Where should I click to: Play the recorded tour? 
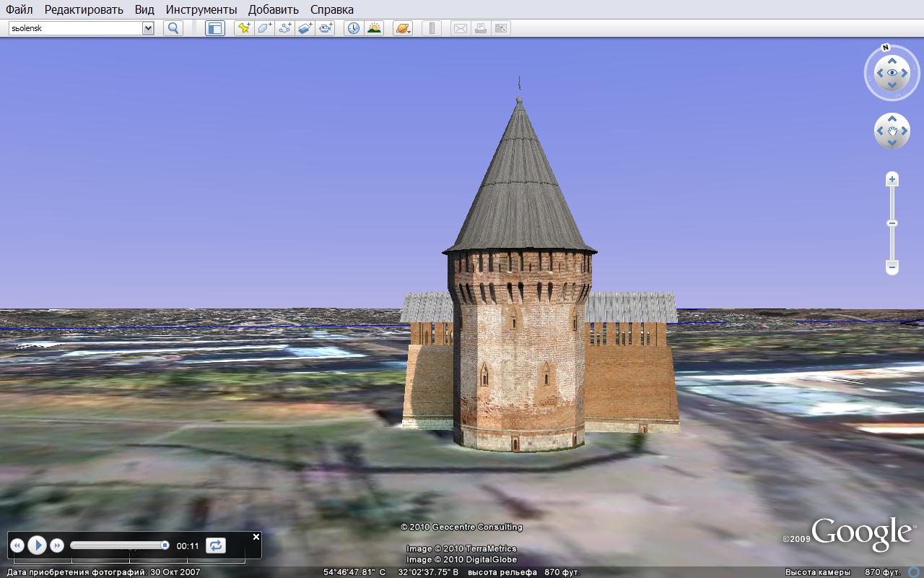click(38, 545)
